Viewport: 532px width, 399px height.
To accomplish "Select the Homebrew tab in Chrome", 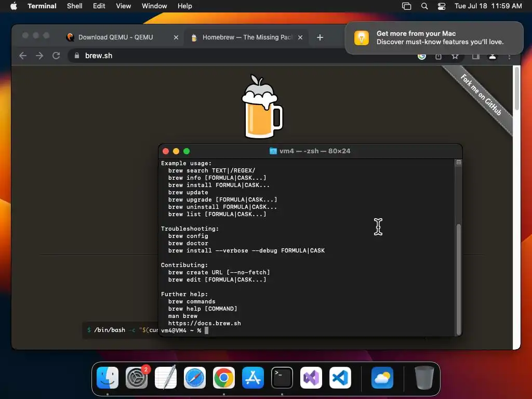I will (x=247, y=37).
